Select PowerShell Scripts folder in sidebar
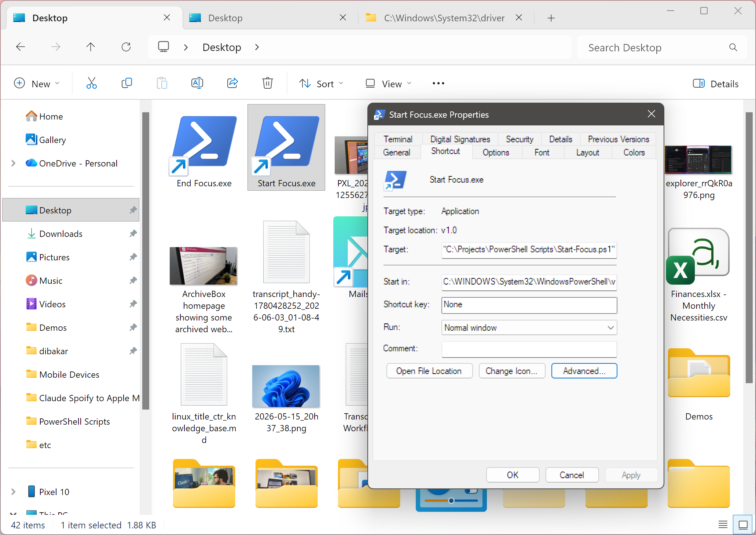This screenshot has width=756, height=535. 71,421
